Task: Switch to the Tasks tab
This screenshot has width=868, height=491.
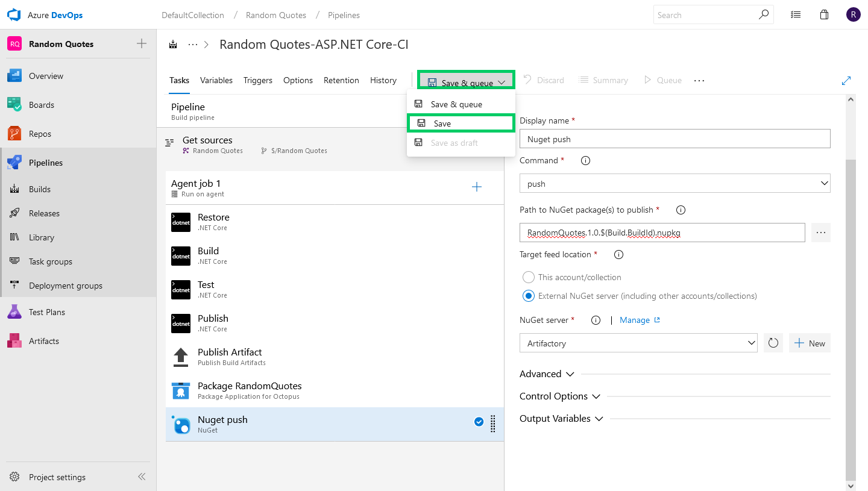Action: [x=179, y=80]
